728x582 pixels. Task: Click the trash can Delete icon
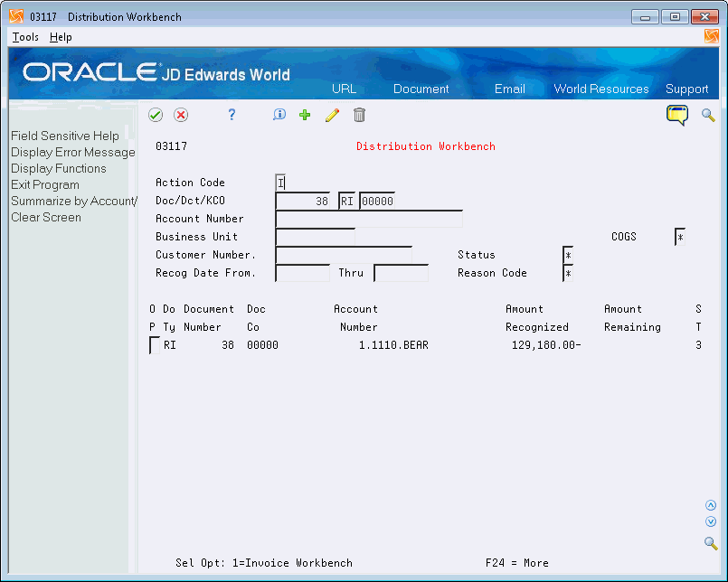click(x=359, y=115)
